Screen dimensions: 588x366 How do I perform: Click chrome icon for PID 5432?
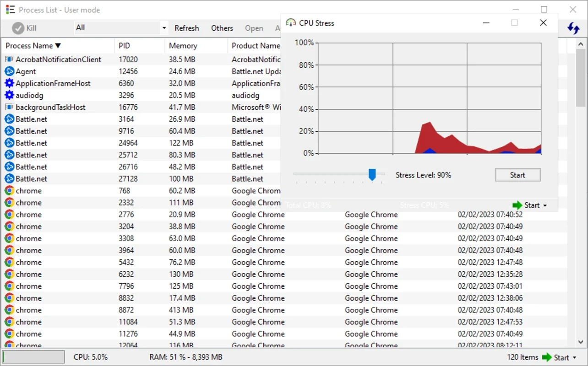click(9, 262)
